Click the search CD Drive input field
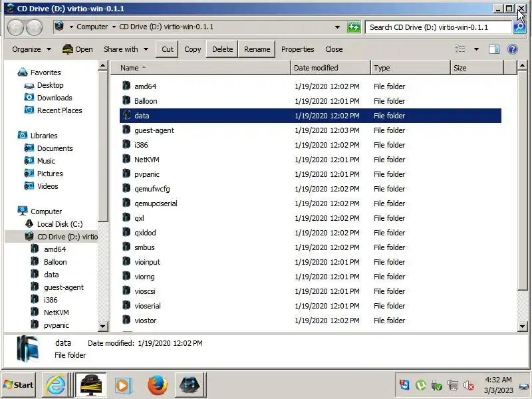This screenshot has height=399, width=532. pyautogui.click(x=438, y=27)
